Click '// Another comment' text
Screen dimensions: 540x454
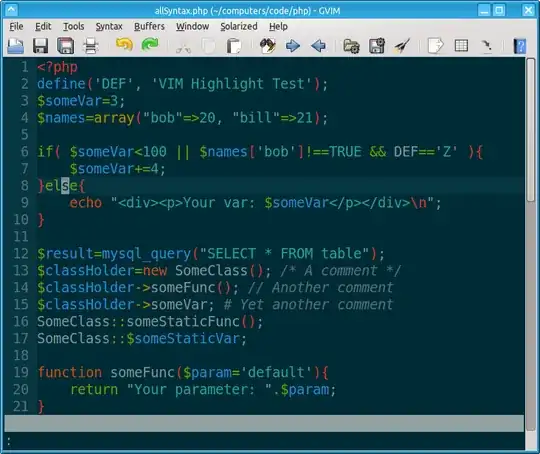pyautogui.click(x=320, y=288)
